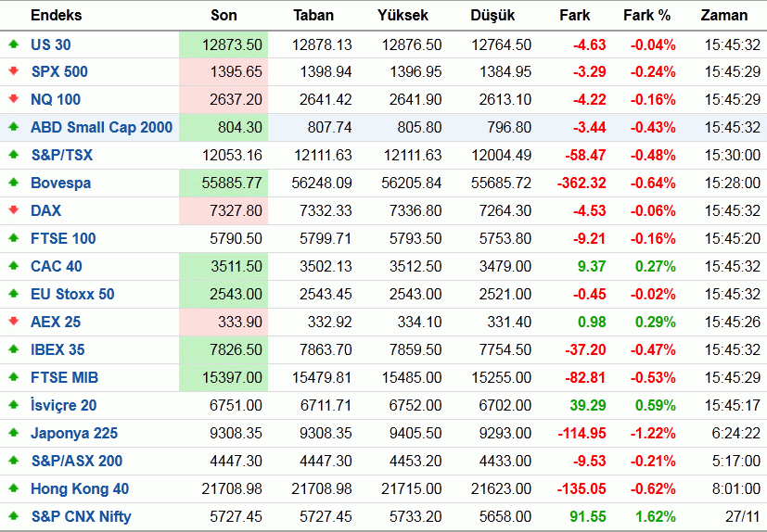
Task: Open the S&P/TSX index link
Action: point(61,156)
